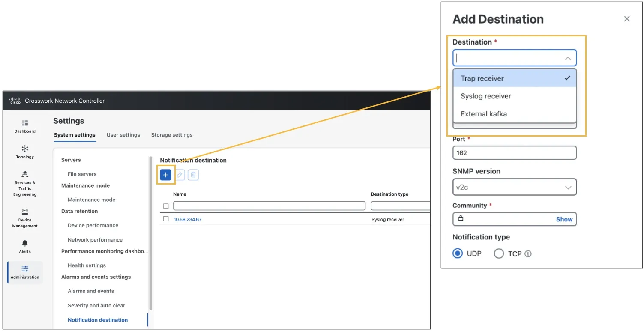Click the pencil edit destination icon
The image size is (644, 331).
pos(180,175)
